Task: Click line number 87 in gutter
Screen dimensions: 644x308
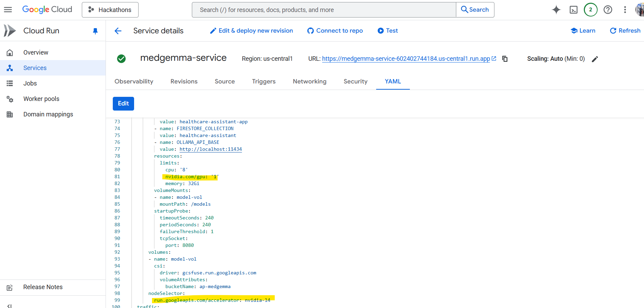Action: pos(117,218)
